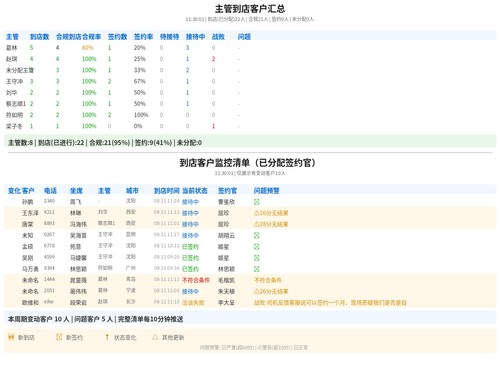
Task: Click the 坐席 column header
Action: pyautogui.click(x=76, y=191)
